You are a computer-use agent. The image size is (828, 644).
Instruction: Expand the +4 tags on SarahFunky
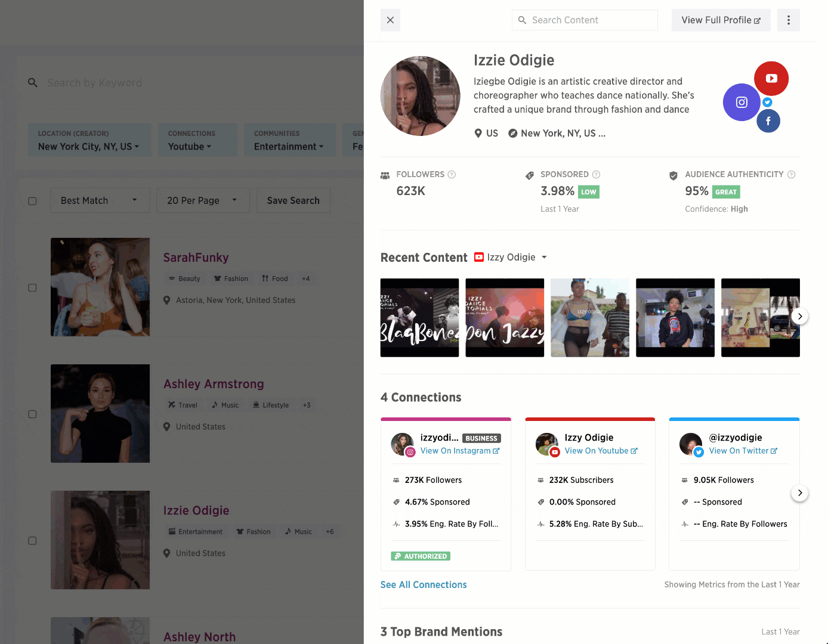tap(306, 278)
